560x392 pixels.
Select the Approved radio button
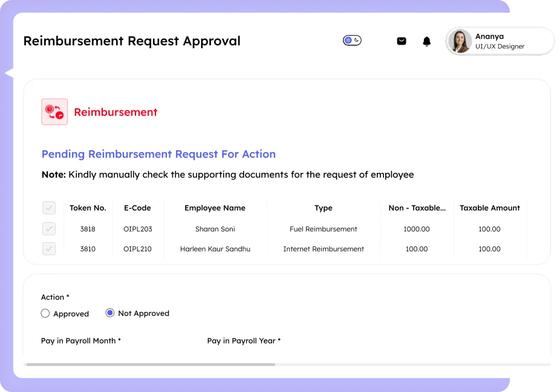coord(45,313)
